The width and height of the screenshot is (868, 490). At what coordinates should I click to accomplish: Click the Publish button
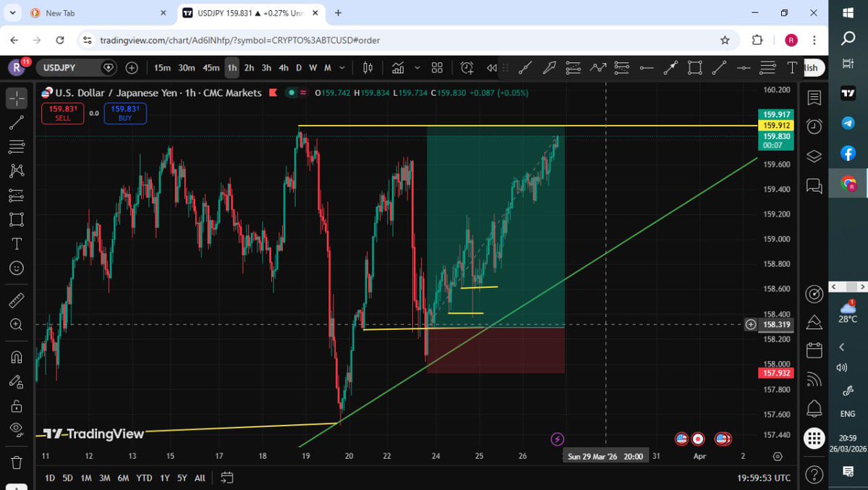(x=811, y=67)
